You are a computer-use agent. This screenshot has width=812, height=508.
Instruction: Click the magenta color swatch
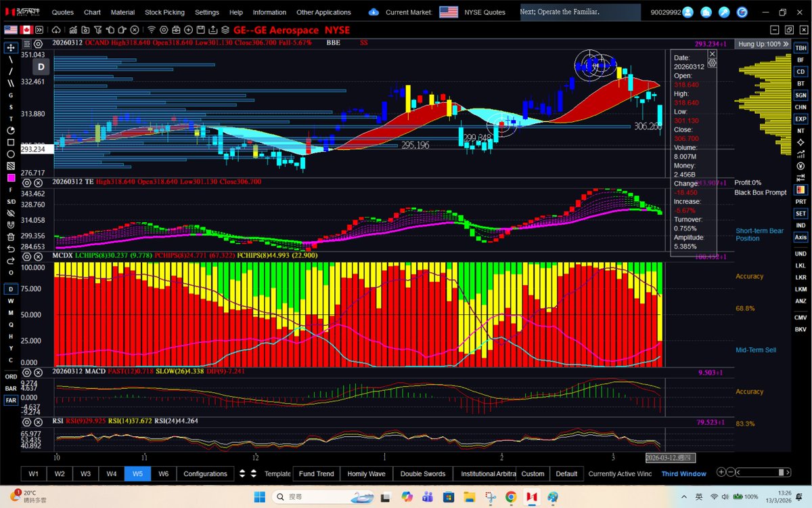(11, 177)
